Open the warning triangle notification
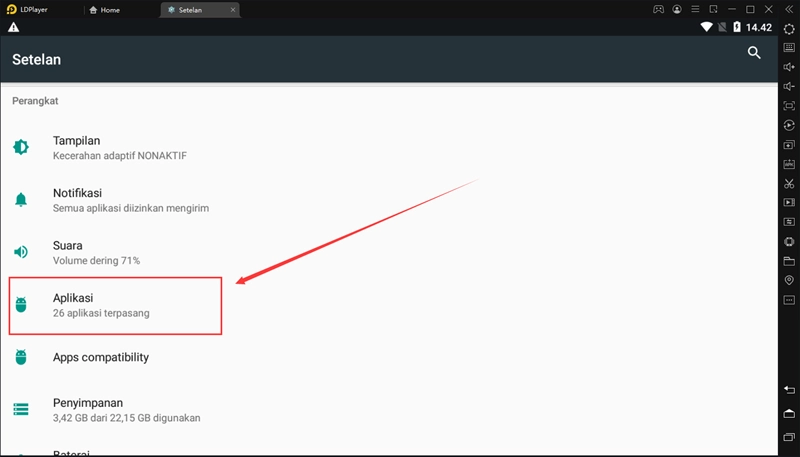 click(13, 27)
